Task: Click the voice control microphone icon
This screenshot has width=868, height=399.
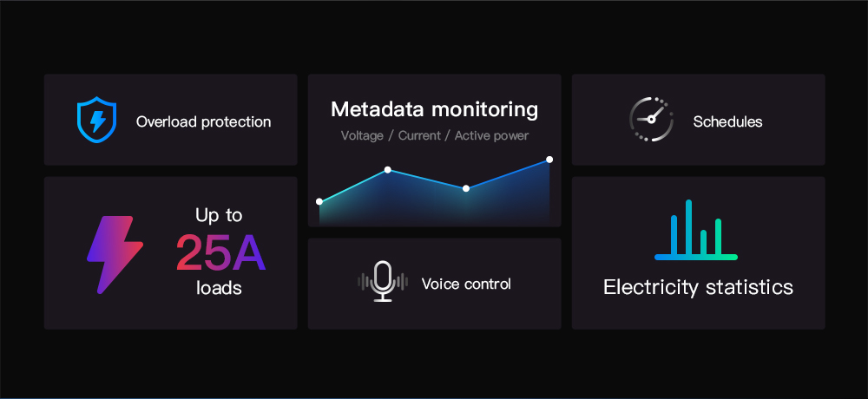Action: [x=383, y=282]
